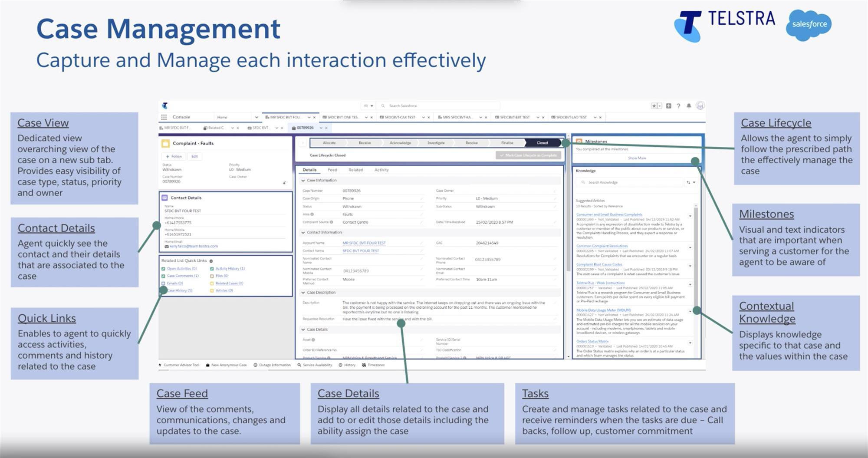
Task: Collapse the Contact Information section
Action: pyautogui.click(x=303, y=232)
